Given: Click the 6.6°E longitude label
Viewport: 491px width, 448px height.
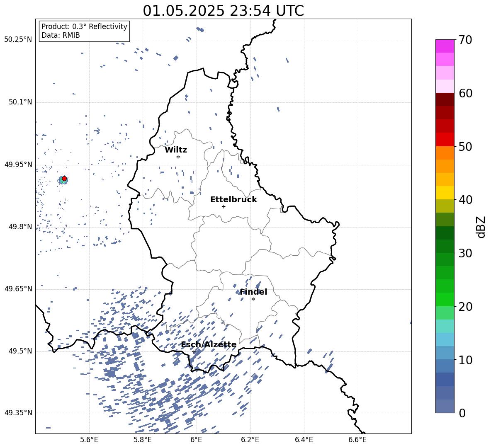Looking at the screenshot, I should coord(357,440).
